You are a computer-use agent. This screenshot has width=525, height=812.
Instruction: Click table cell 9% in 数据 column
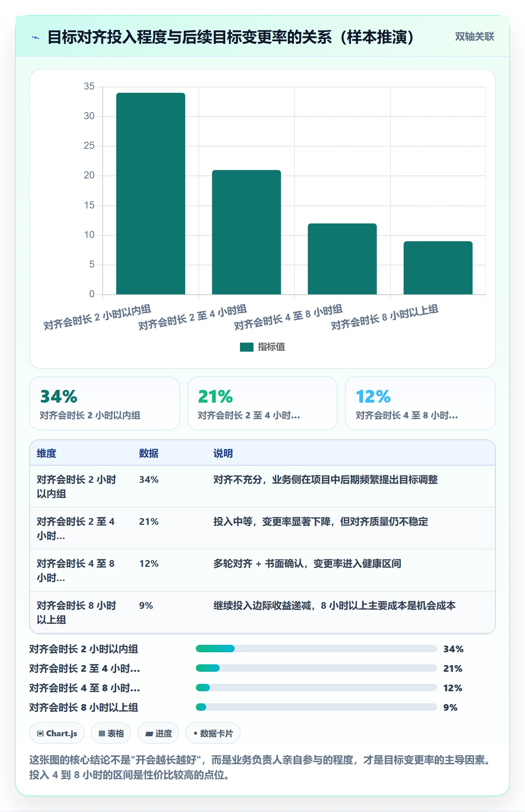(x=146, y=605)
